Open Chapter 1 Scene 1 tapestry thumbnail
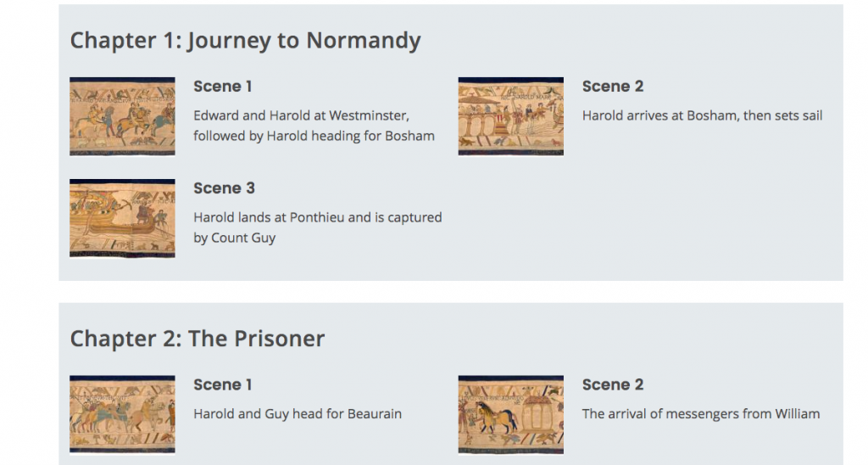 click(122, 116)
